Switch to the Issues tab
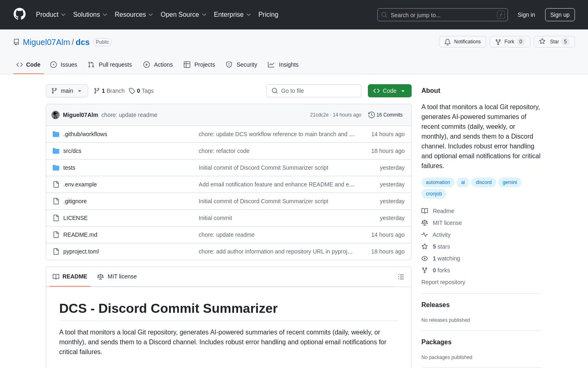 (64, 65)
